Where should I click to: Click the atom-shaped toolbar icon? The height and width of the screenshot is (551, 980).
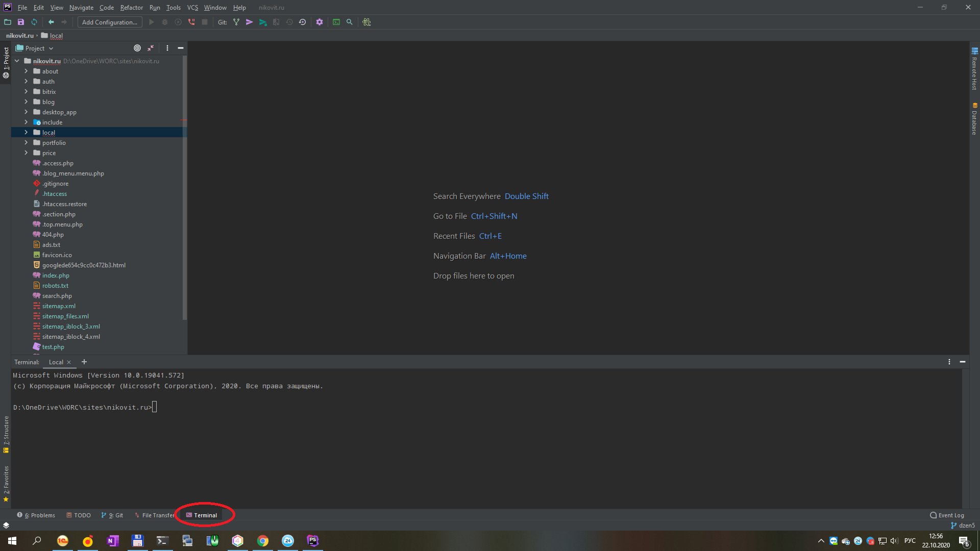(366, 22)
